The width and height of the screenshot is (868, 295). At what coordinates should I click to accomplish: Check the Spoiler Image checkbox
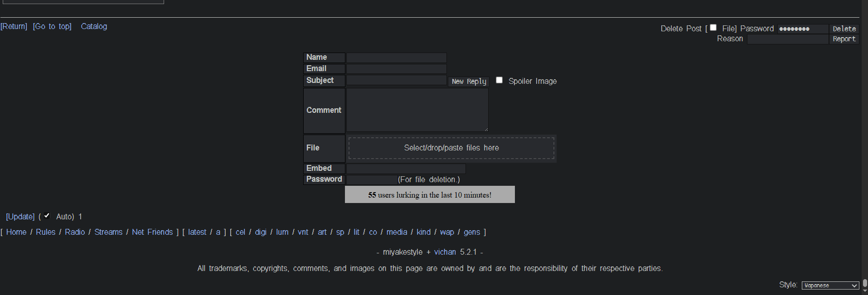pos(499,80)
